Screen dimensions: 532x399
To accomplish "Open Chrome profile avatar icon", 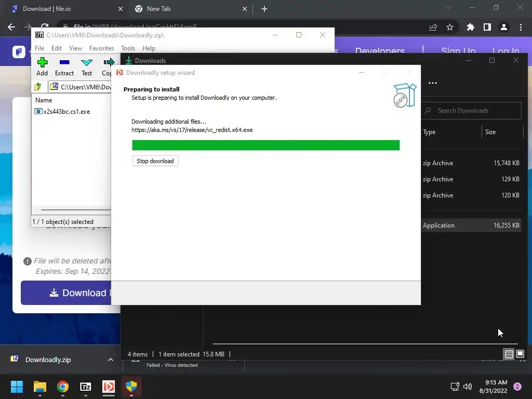I will (x=504, y=27).
